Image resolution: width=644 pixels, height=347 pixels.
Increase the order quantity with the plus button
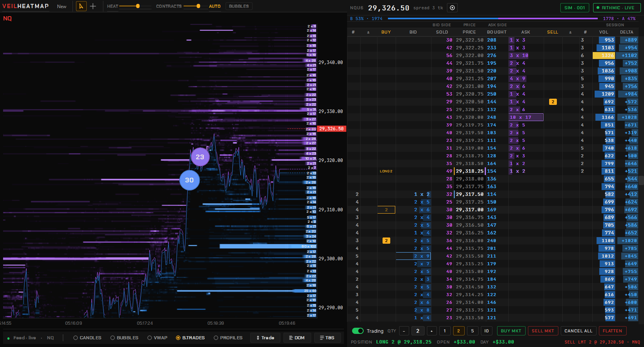432,331
